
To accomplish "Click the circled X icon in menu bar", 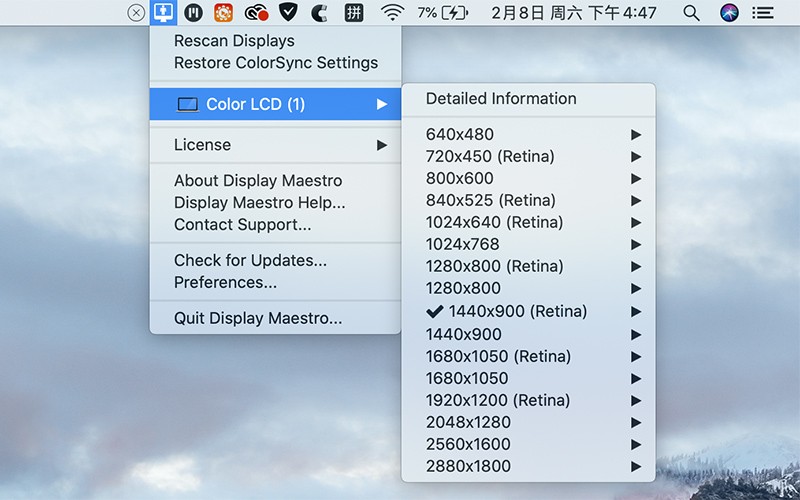I will point(136,13).
